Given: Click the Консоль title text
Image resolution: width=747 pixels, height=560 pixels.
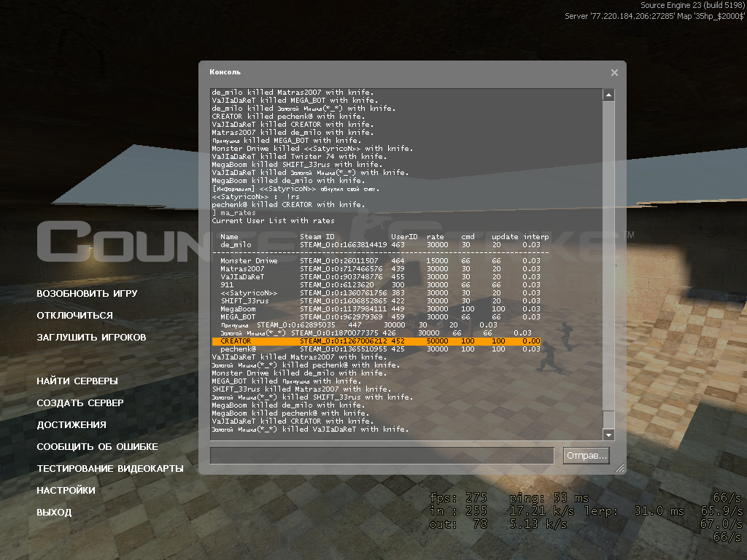Looking at the screenshot, I should tap(225, 72).
